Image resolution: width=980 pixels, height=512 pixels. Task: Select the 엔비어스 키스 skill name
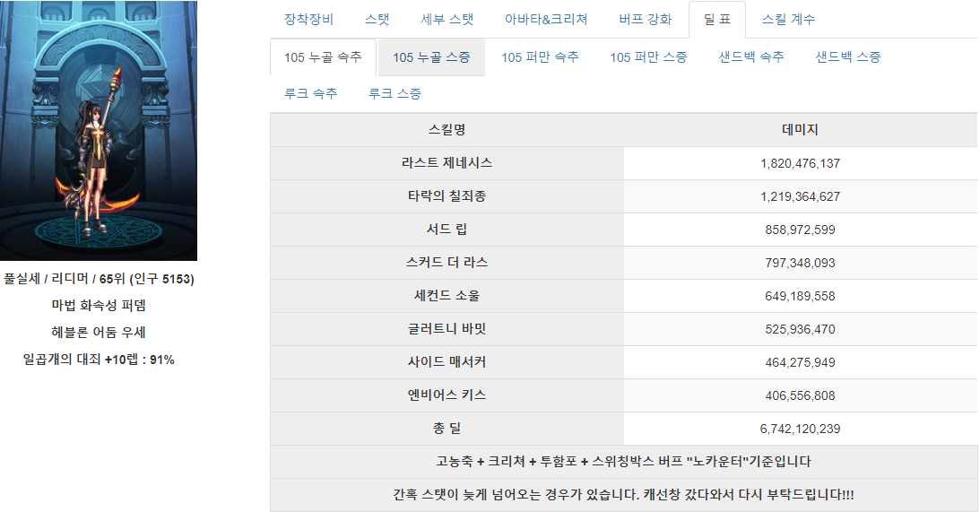click(x=447, y=395)
